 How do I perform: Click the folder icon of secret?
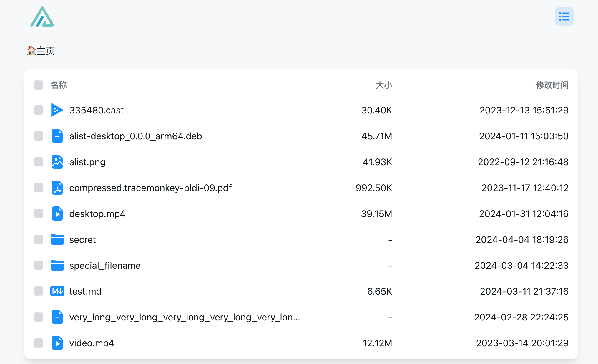[x=57, y=239]
